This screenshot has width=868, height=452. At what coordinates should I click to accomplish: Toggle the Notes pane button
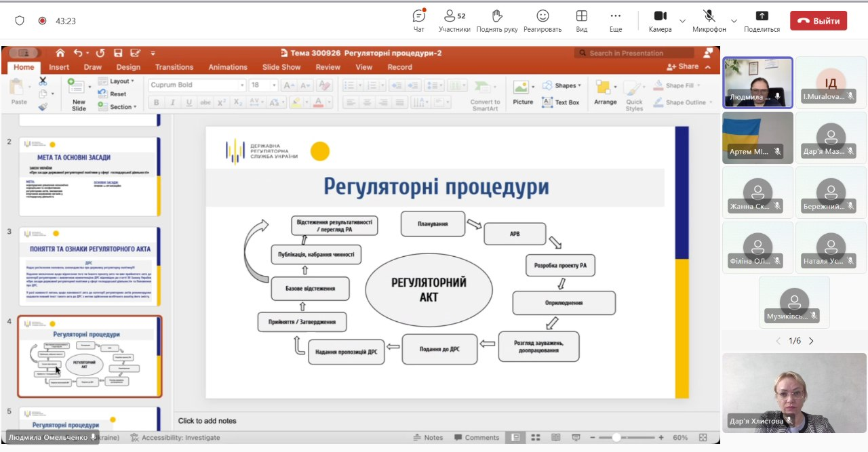tap(429, 438)
